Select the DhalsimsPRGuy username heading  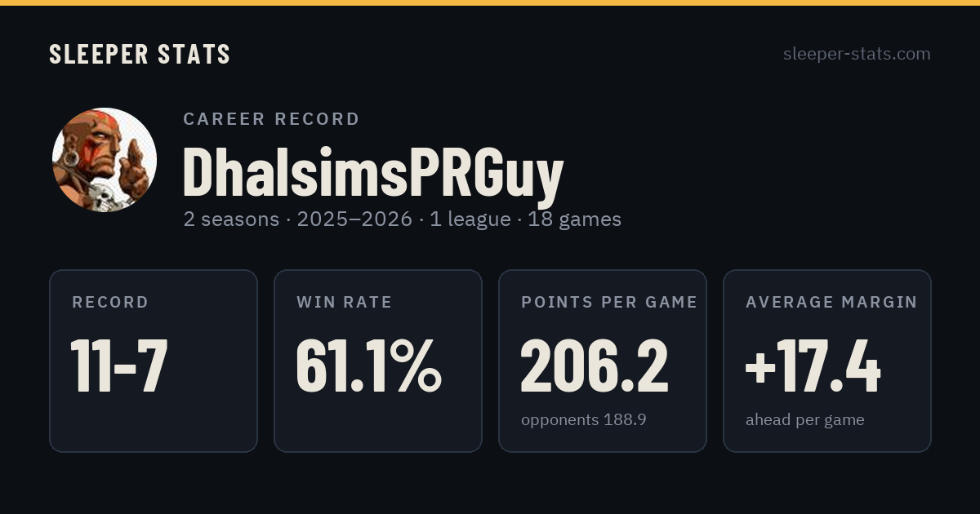tap(373, 172)
